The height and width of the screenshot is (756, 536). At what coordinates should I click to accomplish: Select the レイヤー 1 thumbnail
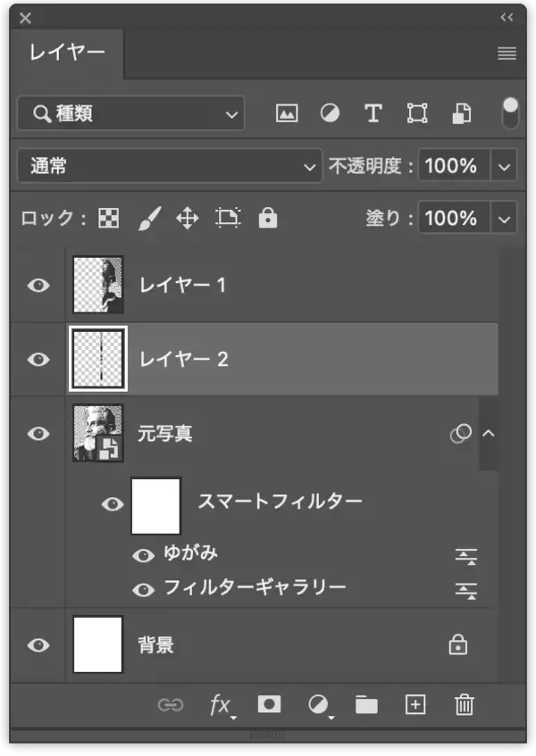point(98,285)
